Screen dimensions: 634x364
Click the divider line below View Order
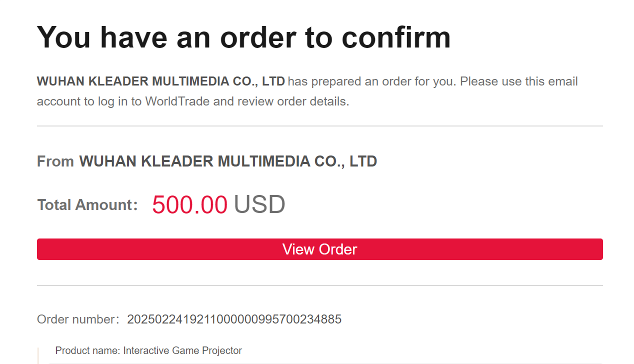pos(319,285)
